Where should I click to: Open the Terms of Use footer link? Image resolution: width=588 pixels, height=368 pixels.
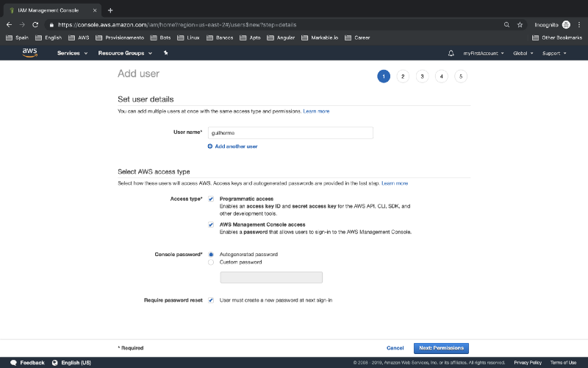pyautogui.click(x=563, y=362)
